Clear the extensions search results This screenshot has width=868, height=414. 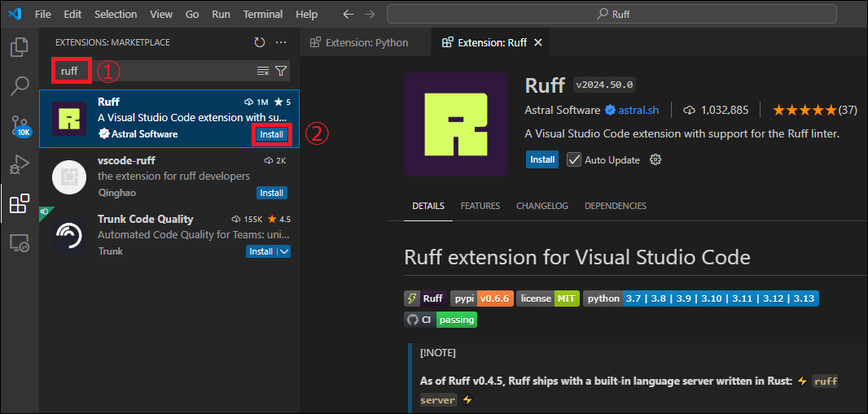263,71
